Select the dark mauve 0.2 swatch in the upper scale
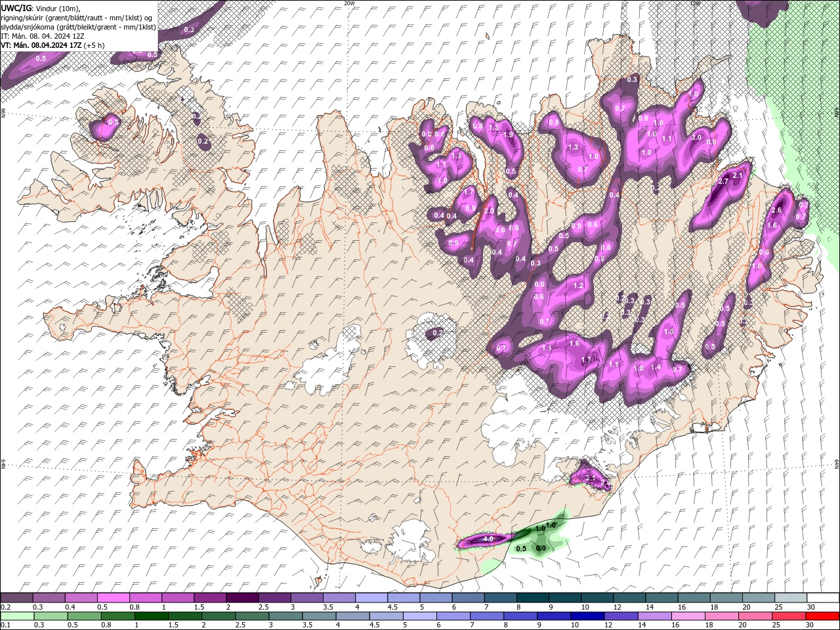The width and height of the screenshot is (840, 630). [x=16, y=597]
